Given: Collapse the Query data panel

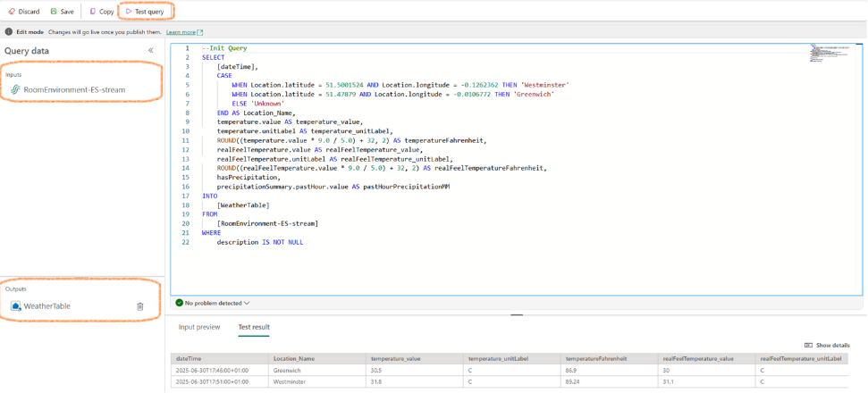Looking at the screenshot, I should (x=150, y=50).
